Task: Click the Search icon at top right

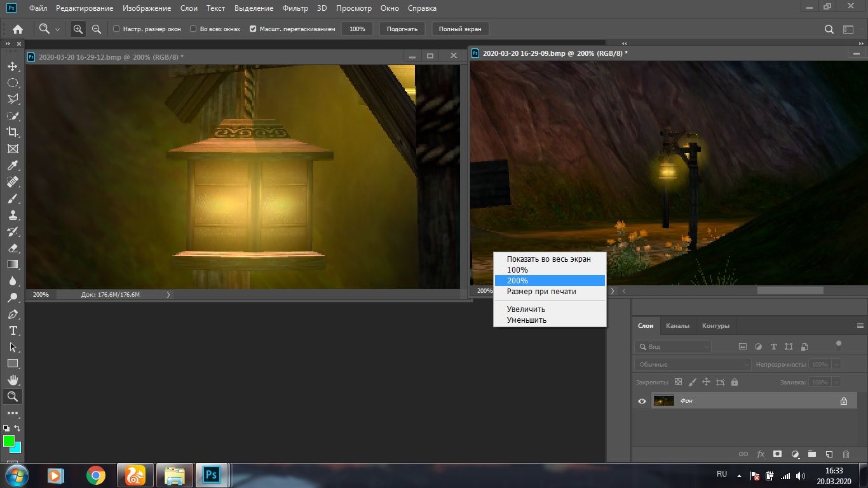Action: 829,29
